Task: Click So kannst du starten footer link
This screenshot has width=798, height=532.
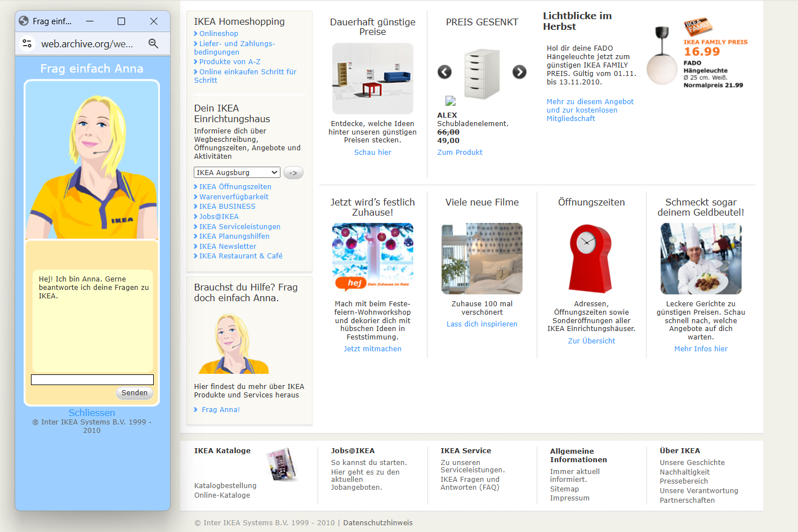Action: click(369, 463)
